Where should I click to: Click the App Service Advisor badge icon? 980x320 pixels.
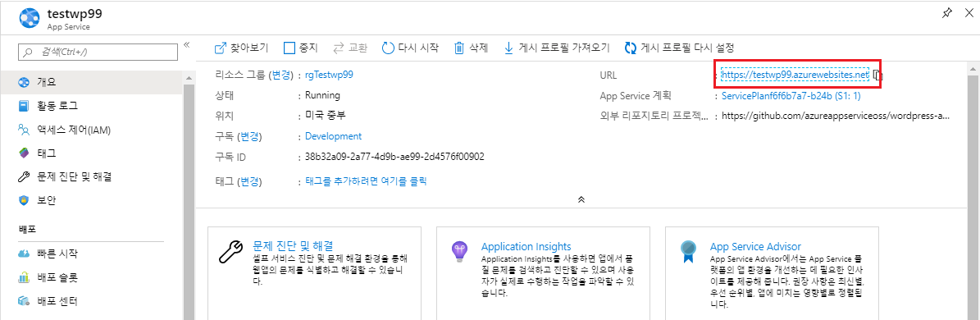[688, 252]
